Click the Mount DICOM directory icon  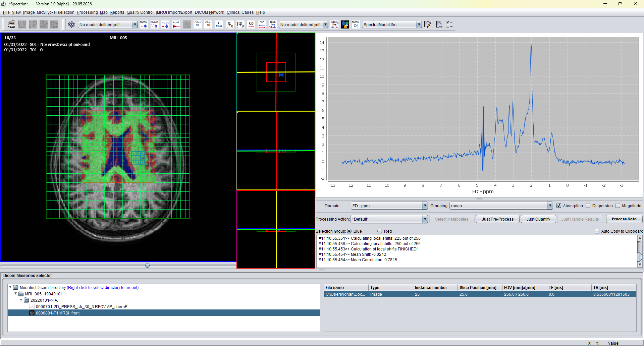(x=11, y=24)
